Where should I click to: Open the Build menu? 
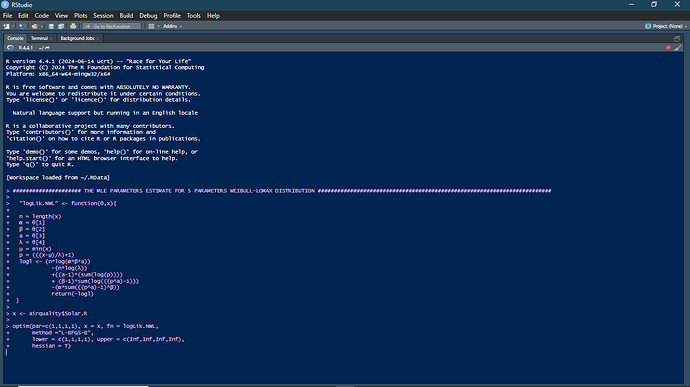point(126,16)
